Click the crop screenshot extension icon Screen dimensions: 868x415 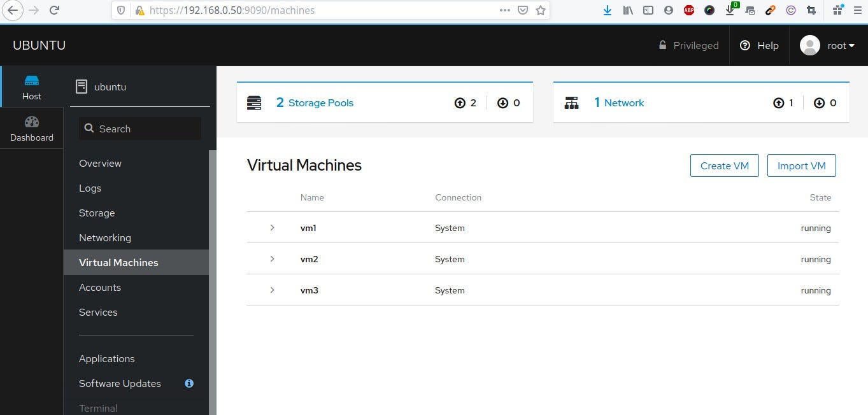811,10
